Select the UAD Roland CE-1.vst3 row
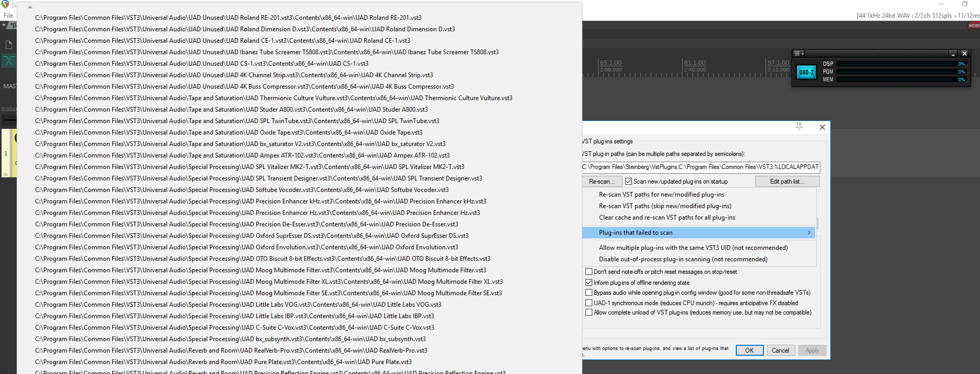Viewport: 980px width, 374px height. tap(299, 41)
